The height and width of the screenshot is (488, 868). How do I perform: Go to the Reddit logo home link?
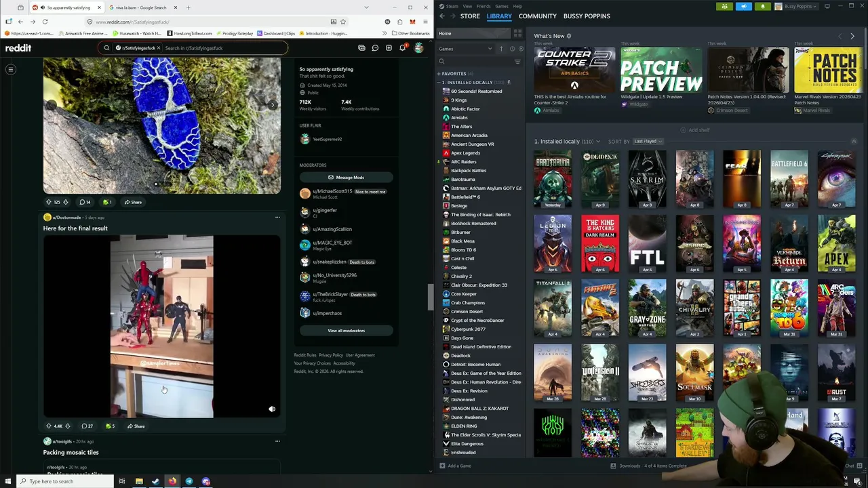pyautogui.click(x=18, y=48)
